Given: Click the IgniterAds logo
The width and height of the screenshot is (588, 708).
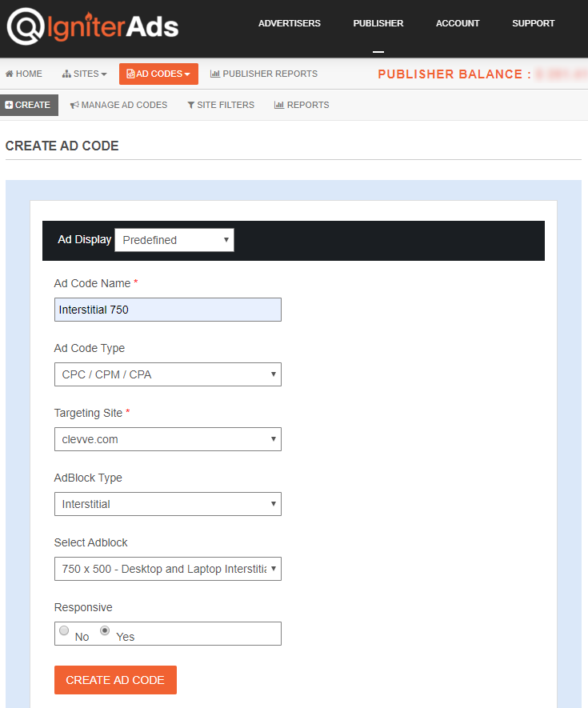Looking at the screenshot, I should click(93, 26).
